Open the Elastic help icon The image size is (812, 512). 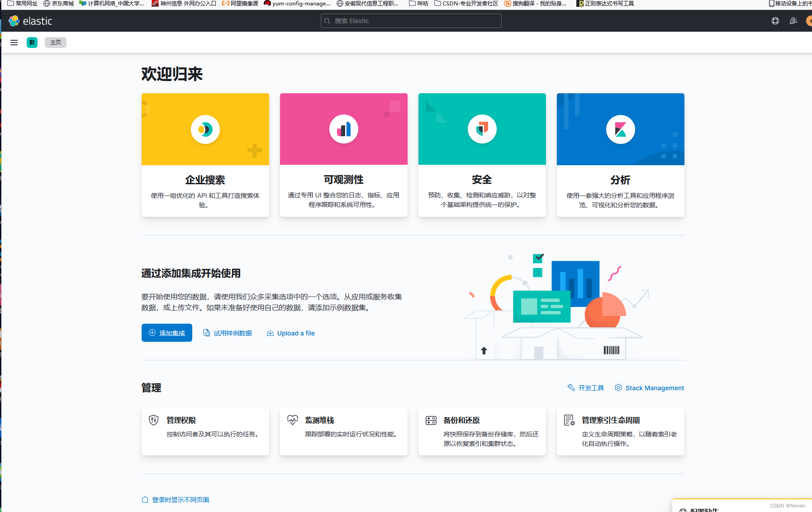click(775, 21)
